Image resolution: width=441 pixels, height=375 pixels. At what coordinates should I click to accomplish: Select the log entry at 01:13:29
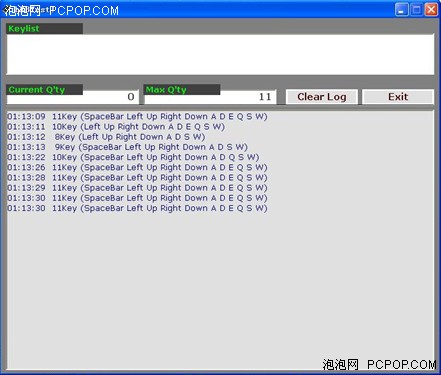coord(137,188)
